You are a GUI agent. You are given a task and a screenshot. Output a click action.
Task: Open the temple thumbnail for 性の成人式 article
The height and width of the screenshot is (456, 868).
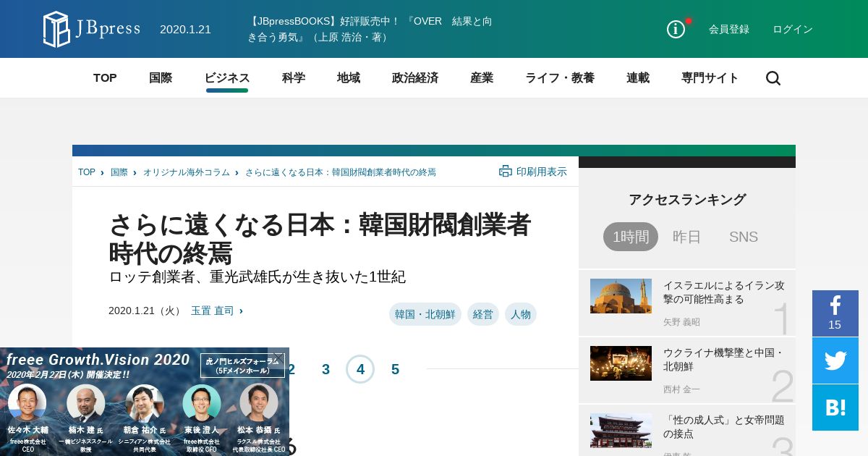(621, 431)
